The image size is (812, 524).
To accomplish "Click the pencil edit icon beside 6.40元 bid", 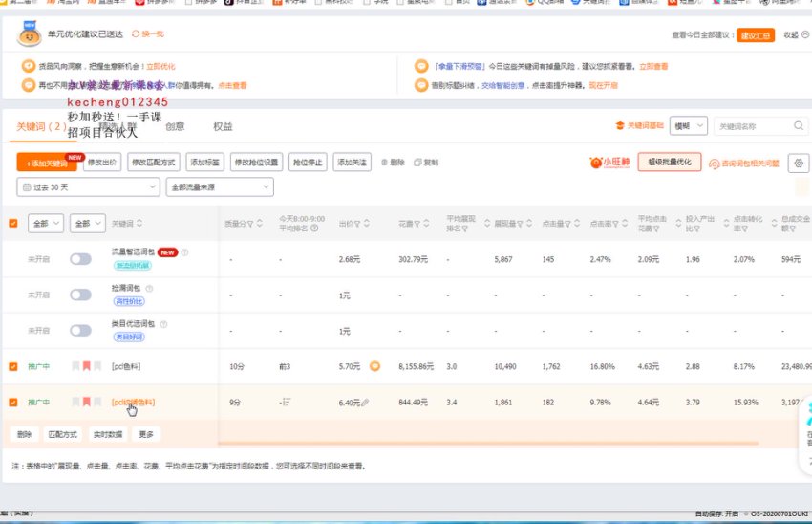I will click(365, 403).
